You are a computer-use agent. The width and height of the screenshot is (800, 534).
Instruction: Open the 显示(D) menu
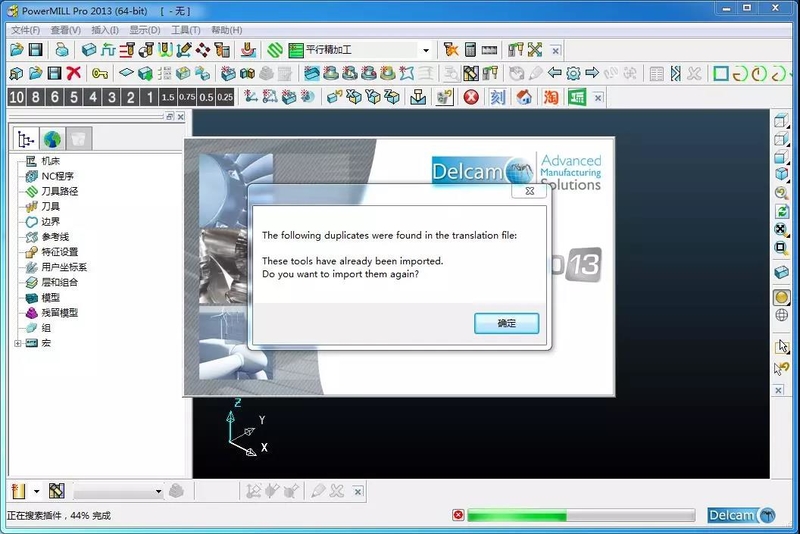(144, 30)
